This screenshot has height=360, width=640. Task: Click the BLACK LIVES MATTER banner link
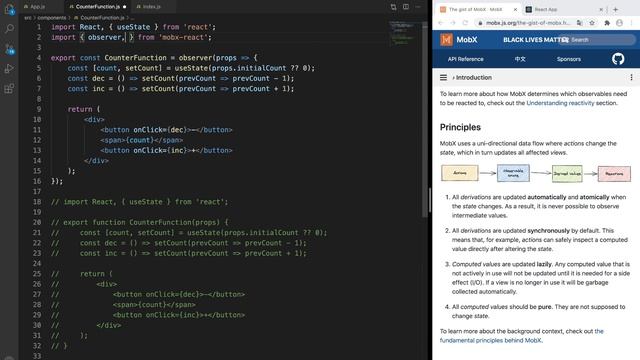[x=536, y=40]
